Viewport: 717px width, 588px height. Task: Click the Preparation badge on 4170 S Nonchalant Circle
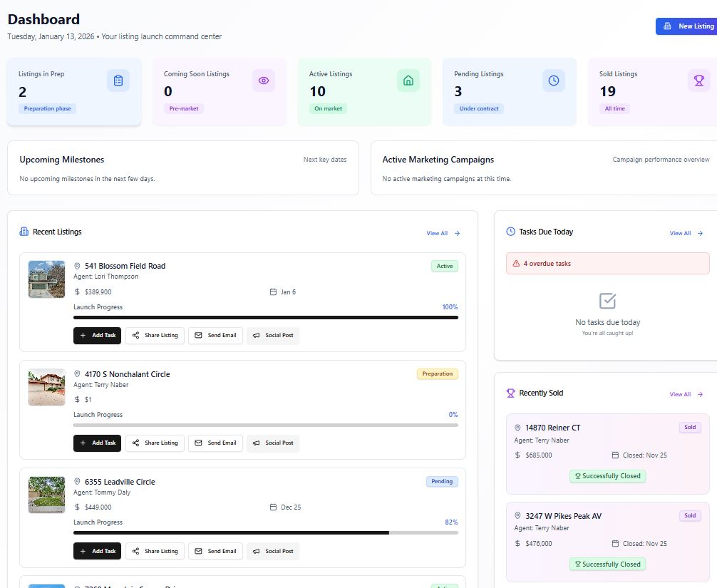pyautogui.click(x=437, y=374)
